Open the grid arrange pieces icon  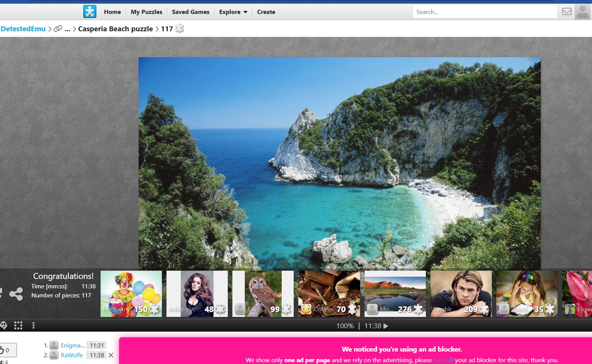[18, 326]
